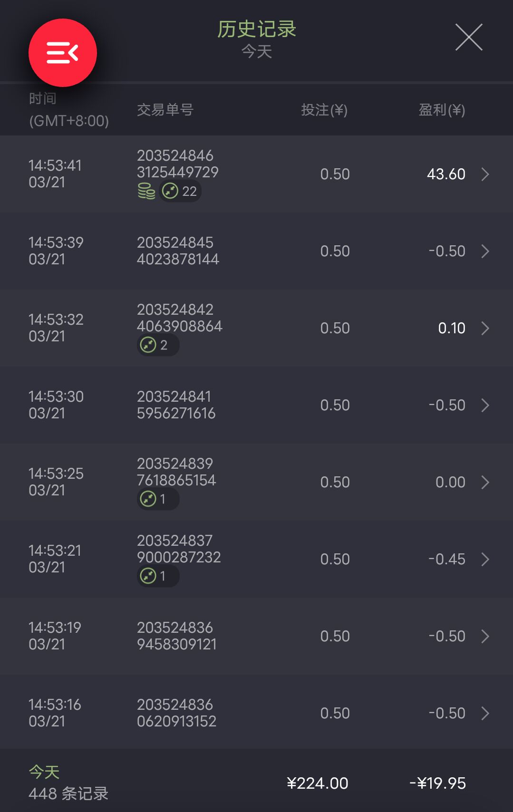Click the coin stack icon on first record
This screenshot has width=513, height=812.
(x=146, y=191)
